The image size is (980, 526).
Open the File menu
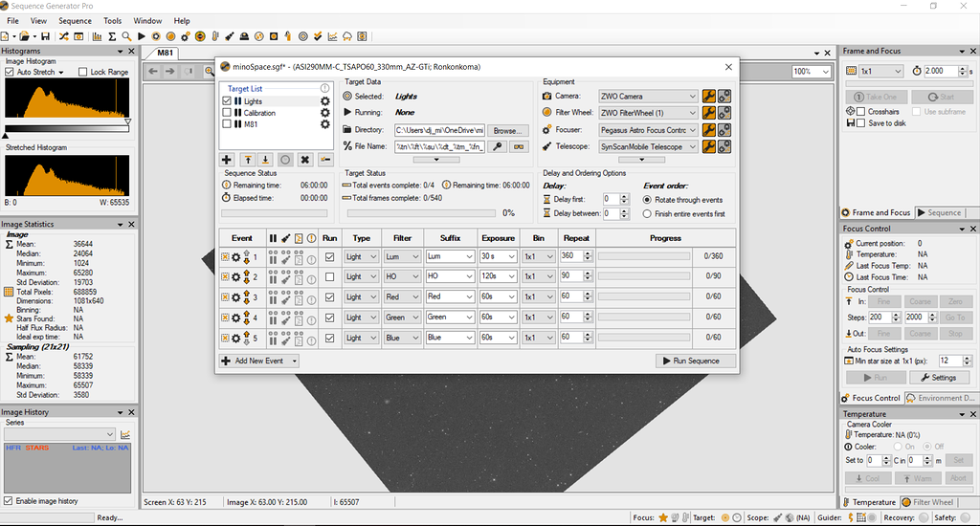tap(12, 21)
